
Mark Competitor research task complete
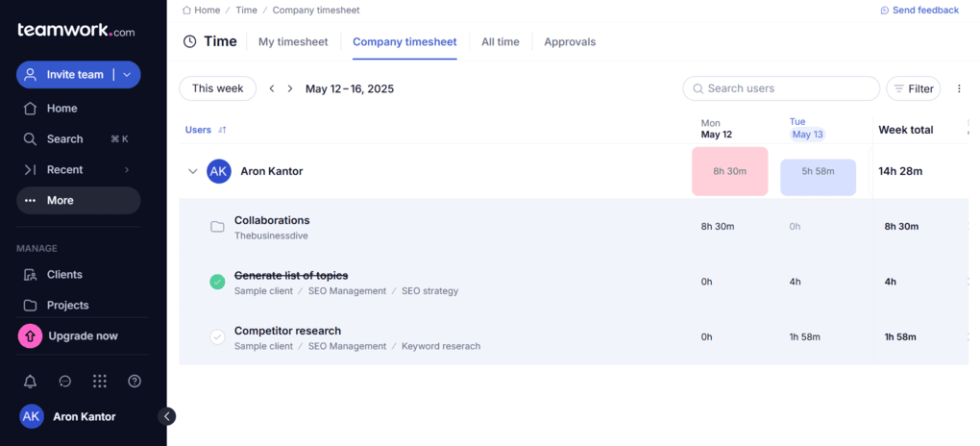pos(217,337)
